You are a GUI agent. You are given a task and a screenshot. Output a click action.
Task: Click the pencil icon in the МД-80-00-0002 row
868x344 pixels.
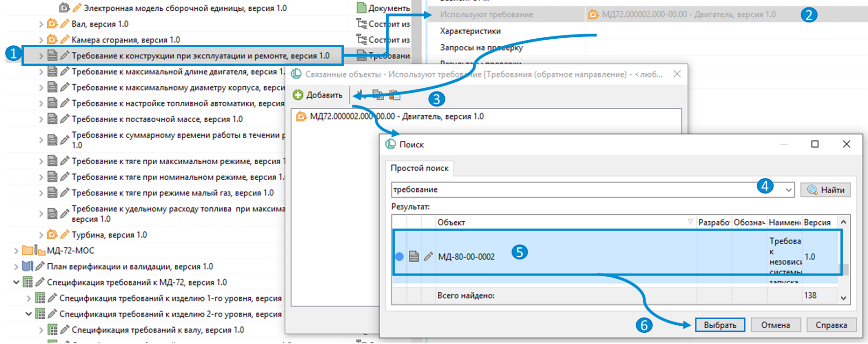tap(428, 256)
